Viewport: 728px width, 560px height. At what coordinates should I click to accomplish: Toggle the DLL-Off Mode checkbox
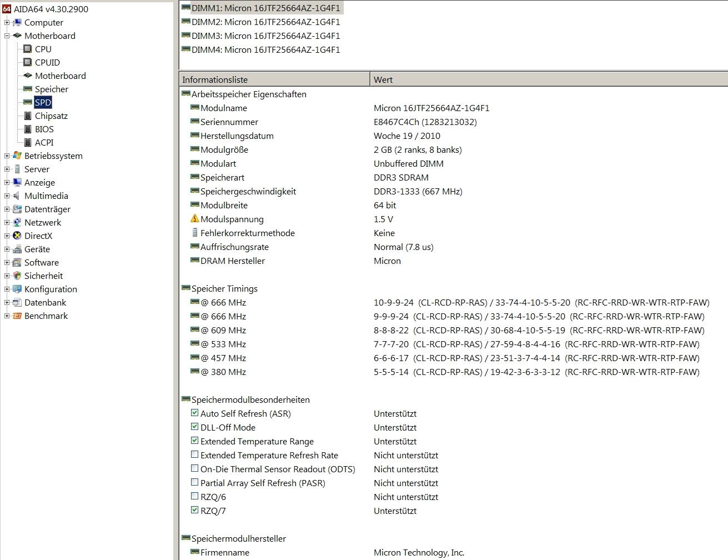point(194,427)
